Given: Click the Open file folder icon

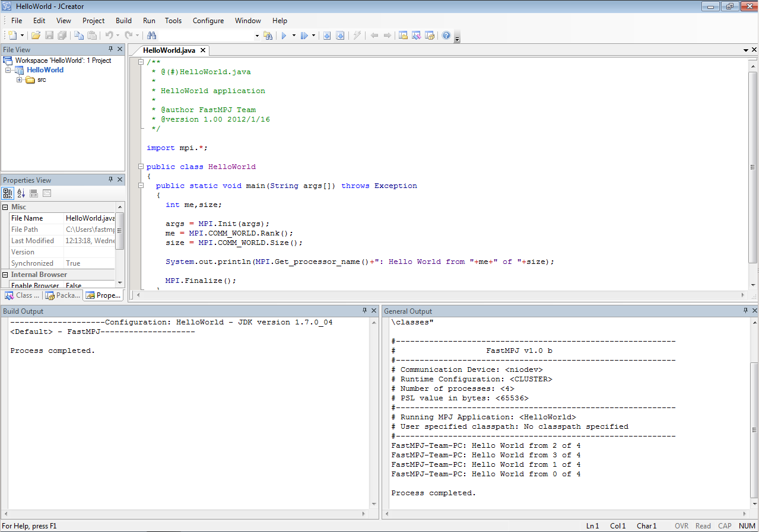Looking at the screenshot, I should (x=37, y=36).
